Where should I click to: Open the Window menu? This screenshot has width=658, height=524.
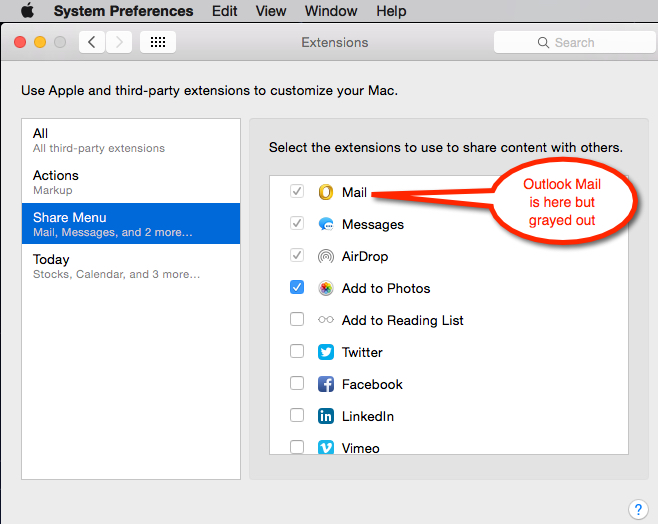(331, 11)
